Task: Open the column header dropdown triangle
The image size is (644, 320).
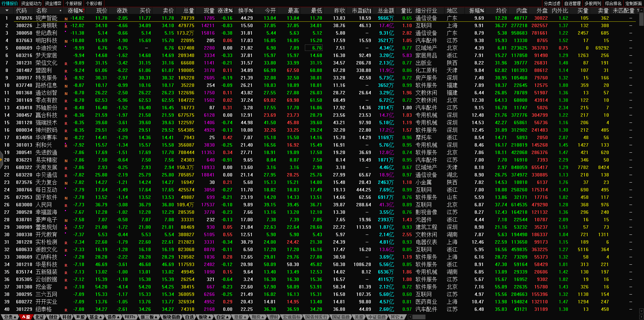Action: tap(6, 11)
